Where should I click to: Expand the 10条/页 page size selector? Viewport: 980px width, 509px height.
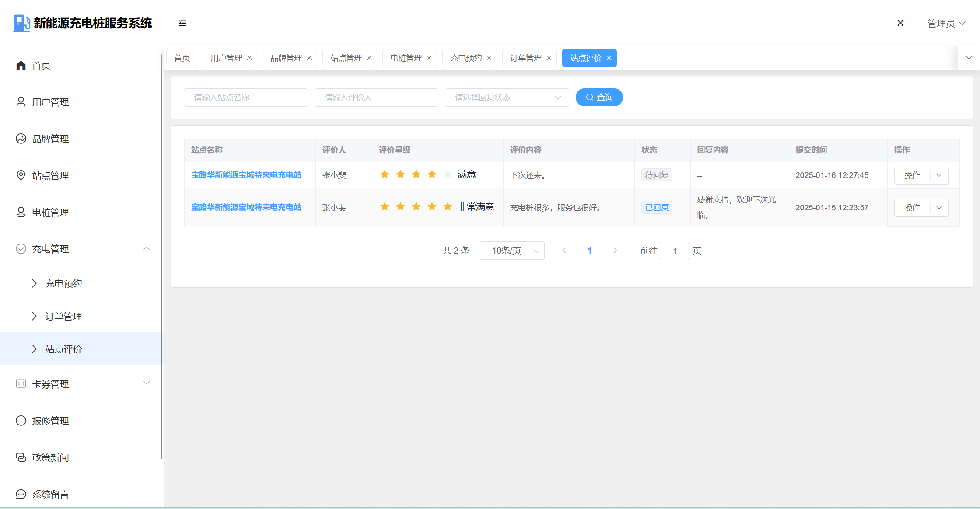(511, 251)
